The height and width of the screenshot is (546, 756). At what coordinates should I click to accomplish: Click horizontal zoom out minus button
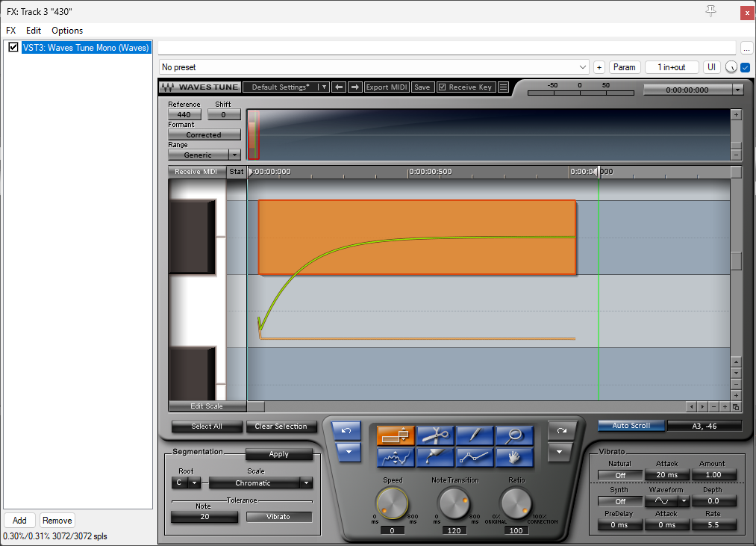point(713,406)
